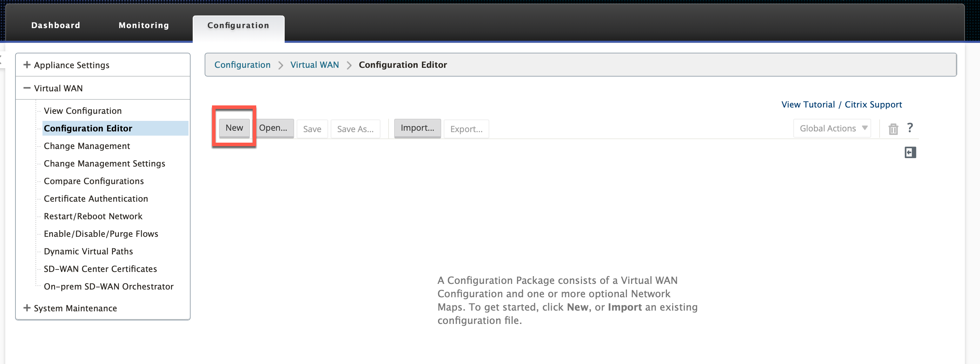Open Enable/Disable/Purge Flows
The height and width of the screenshot is (364, 980).
[101, 233]
